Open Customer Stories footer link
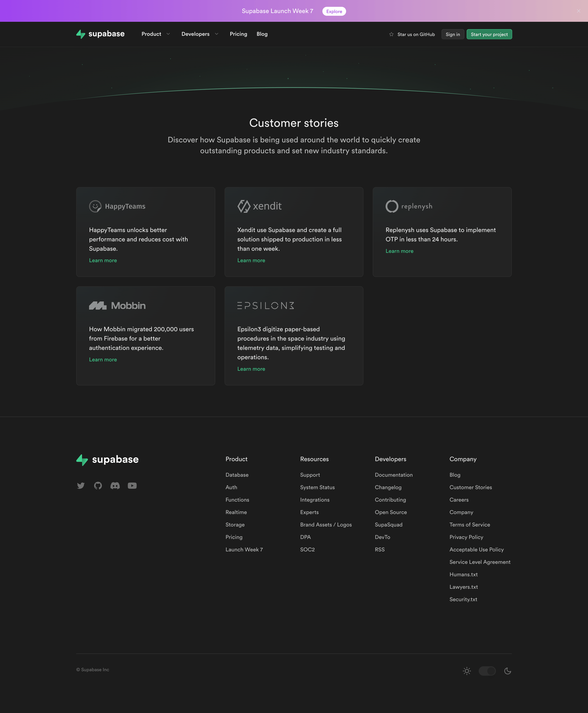 [470, 487]
